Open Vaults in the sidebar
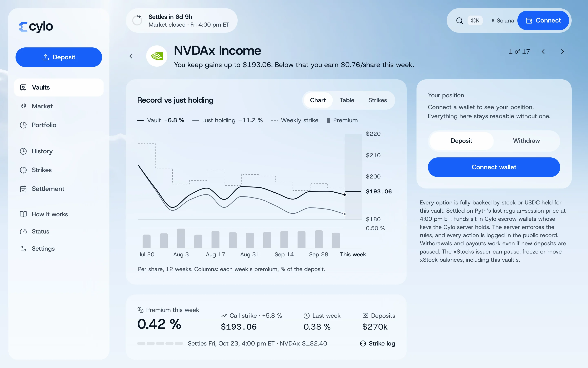Image resolution: width=588 pixels, height=368 pixels. pyautogui.click(x=59, y=87)
